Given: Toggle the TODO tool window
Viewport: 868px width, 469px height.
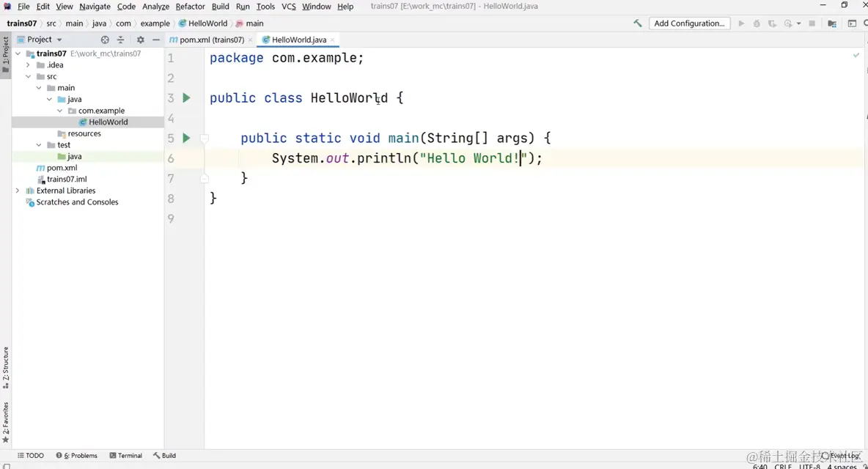Looking at the screenshot, I should pos(31,456).
